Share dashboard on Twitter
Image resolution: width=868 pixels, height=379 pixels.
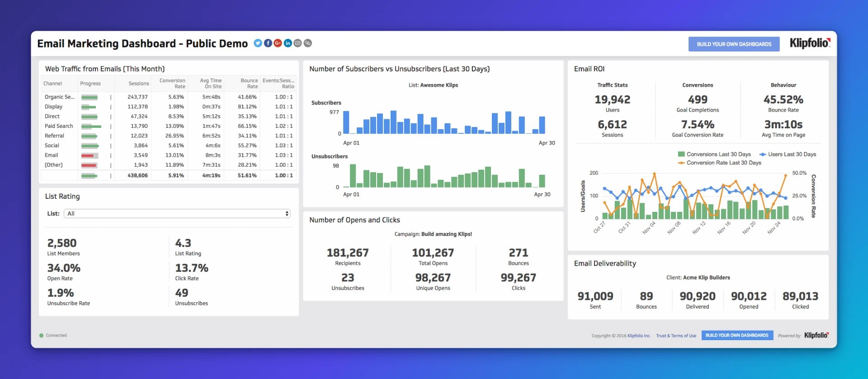click(258, 43)
